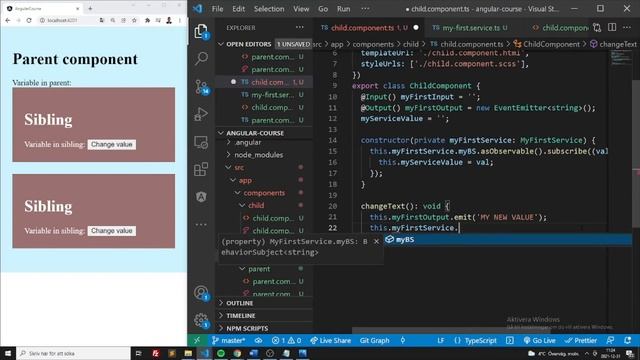Open the Remote Explorer view
This screenshot has height=360, width=640.
pyautogui.click(x=201, y=142)
